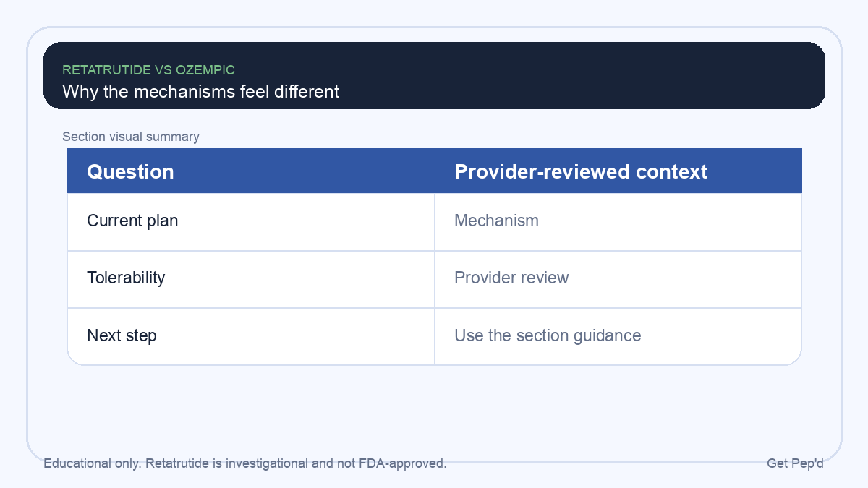Image resolution: width=868 pixels, height=488 pixels.
Task: Click the 'Provider review' table cell
Action: [618, 278]
